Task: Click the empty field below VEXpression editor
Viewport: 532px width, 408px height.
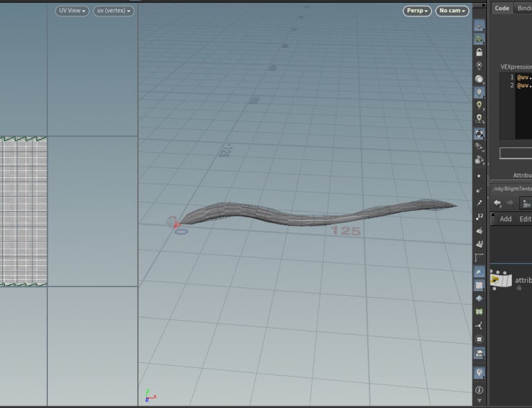Action: click(x=515, y=153)
